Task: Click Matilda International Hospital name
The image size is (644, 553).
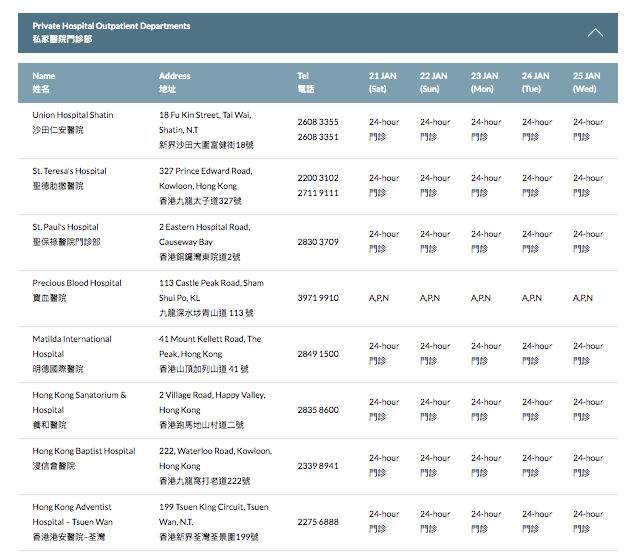Action: pos(72,346)
